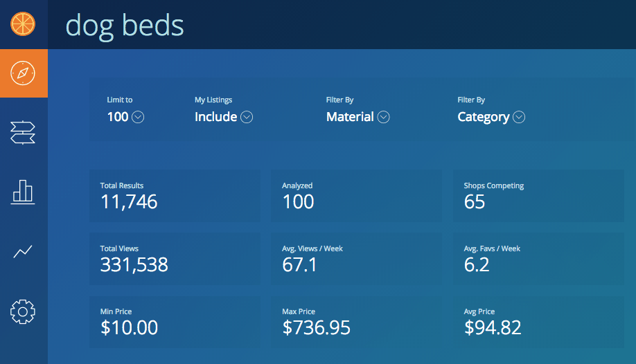
Task: Select the Avg Price value $94.82
Action: click(493, 327)
